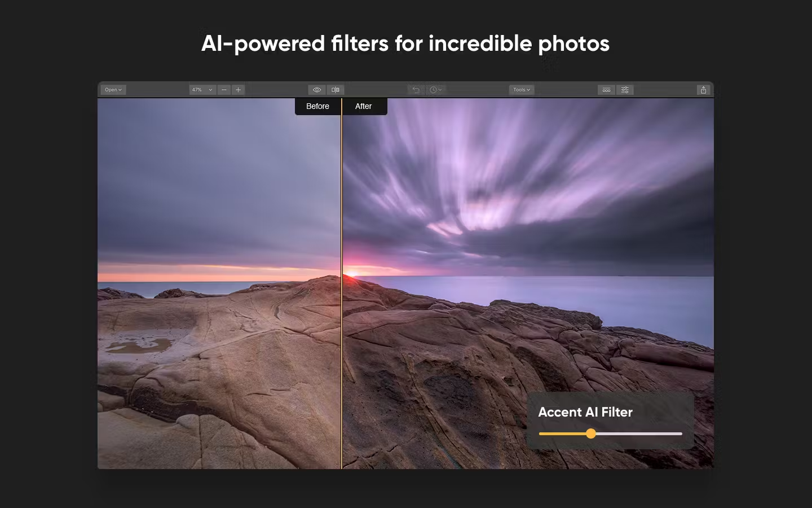
Task: Expand the 47% zoom level dropdown
Action: click(x=202, y=90)
